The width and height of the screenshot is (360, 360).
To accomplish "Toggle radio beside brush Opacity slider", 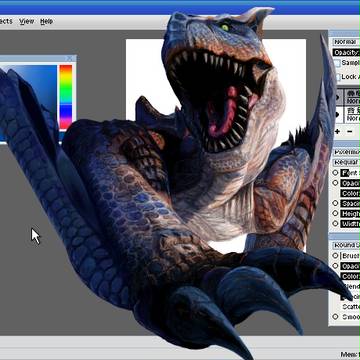I will click(335, 266).
